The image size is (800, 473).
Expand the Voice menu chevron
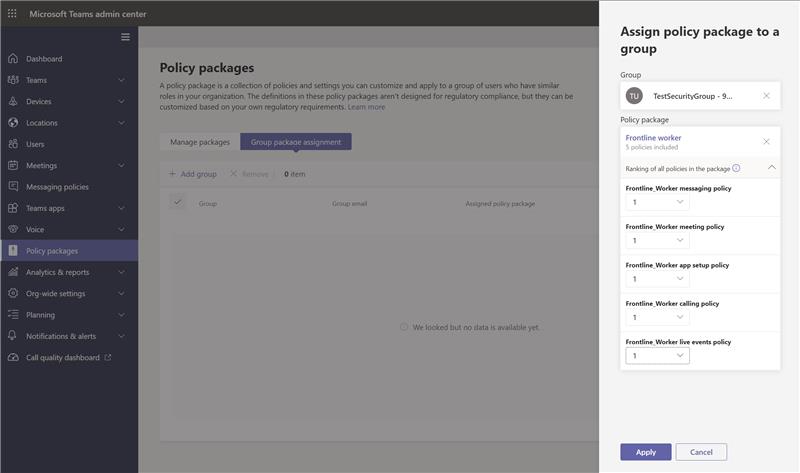coord(121,230)
